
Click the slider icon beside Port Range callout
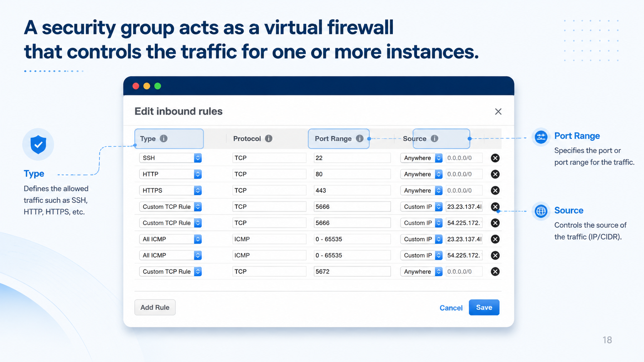(x=541, y=137)
